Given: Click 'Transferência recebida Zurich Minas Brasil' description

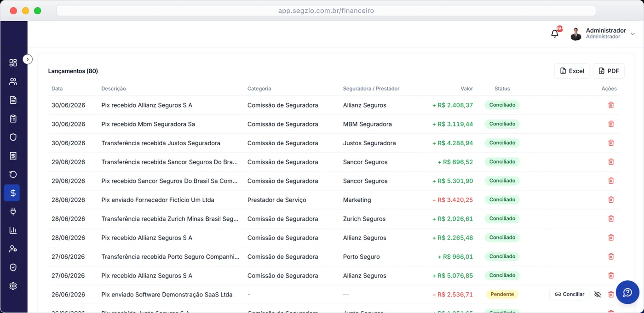Looking at the screenshot, I should click(170, 219).
